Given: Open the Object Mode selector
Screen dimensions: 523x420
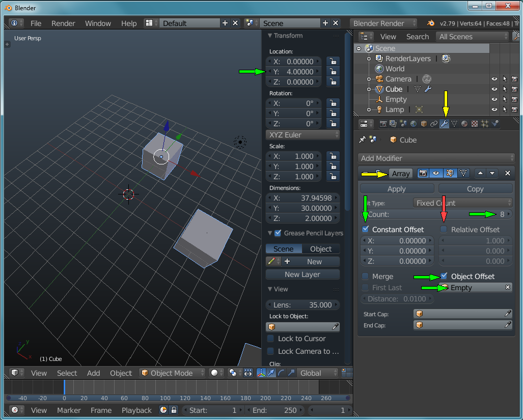Looking at the screenshot, I should 173,373.
